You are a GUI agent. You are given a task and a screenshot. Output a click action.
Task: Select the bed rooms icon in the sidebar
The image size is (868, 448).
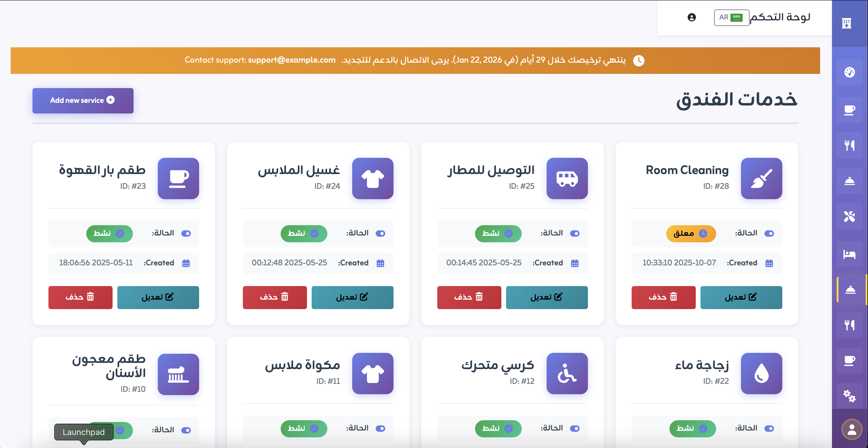(x=849, y=254)
